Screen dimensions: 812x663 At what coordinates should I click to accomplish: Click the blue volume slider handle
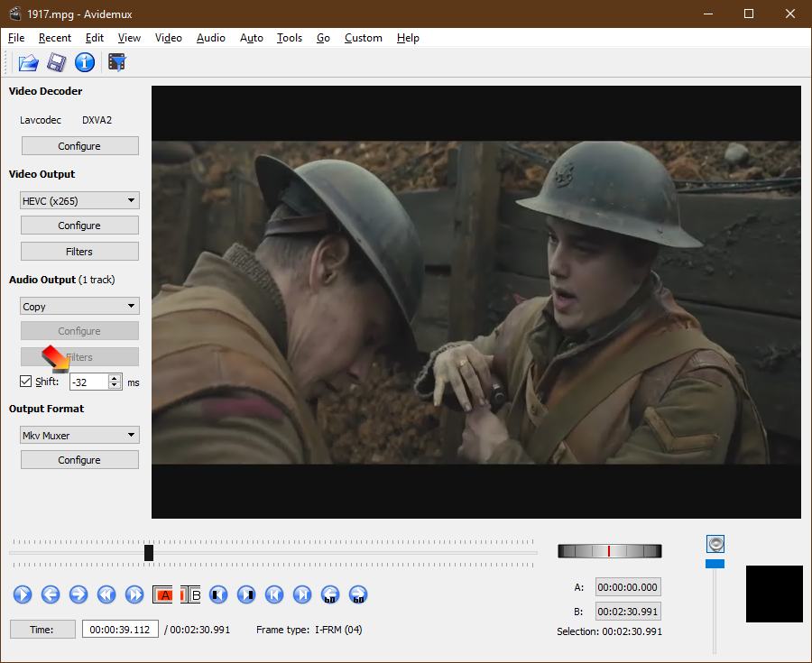[715, 564]
